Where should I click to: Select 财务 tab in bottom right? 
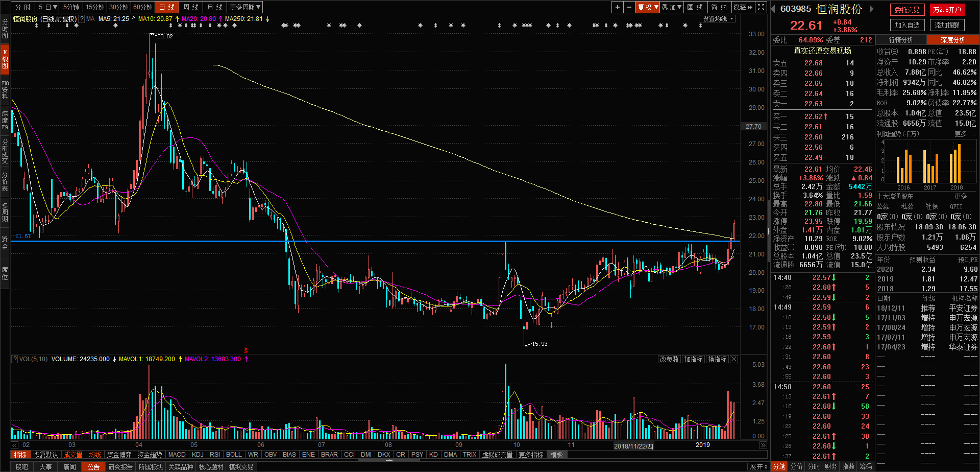(x=831, y=467)
